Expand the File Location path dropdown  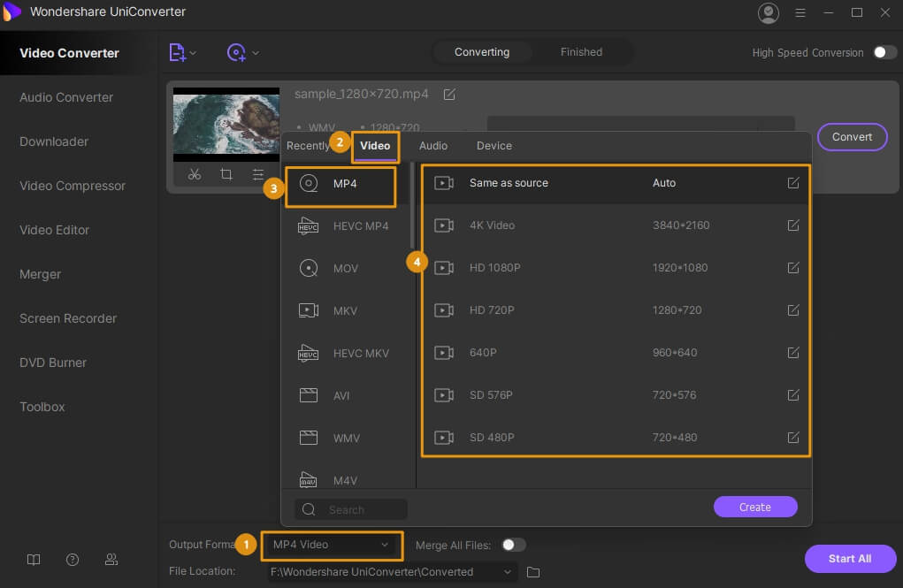(x=508, y=572)
